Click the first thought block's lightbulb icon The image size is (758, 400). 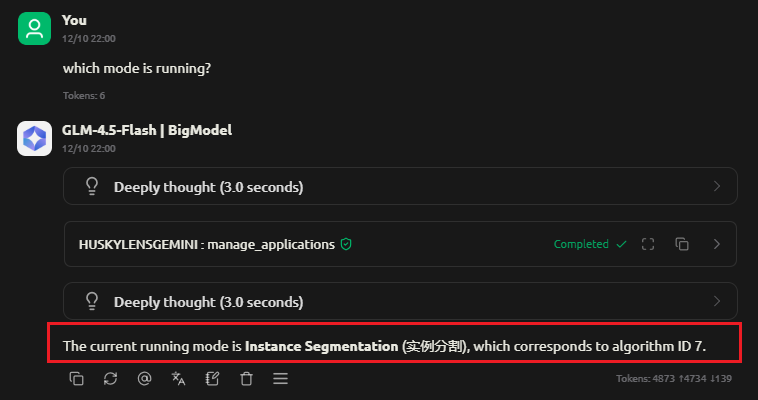(92, 187)
